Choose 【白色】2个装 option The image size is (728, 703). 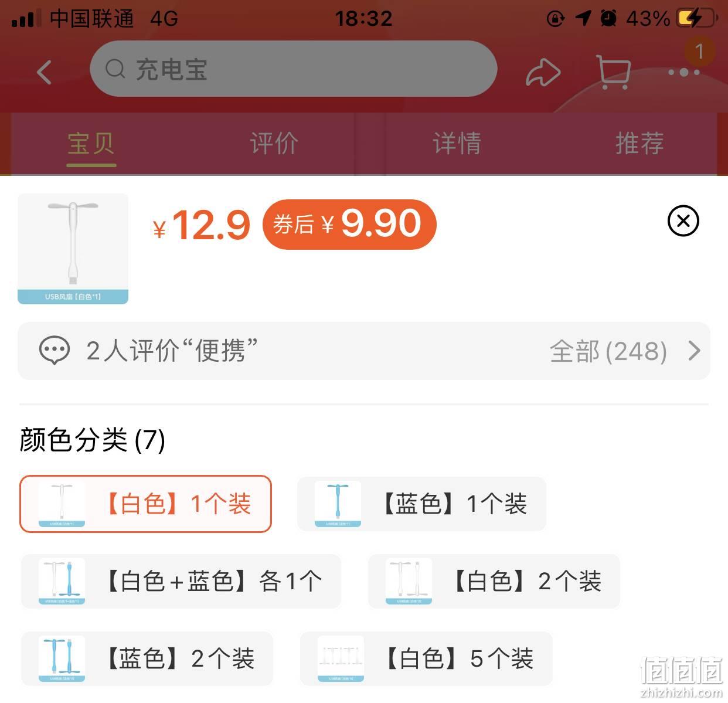click(x=494, y=581)
